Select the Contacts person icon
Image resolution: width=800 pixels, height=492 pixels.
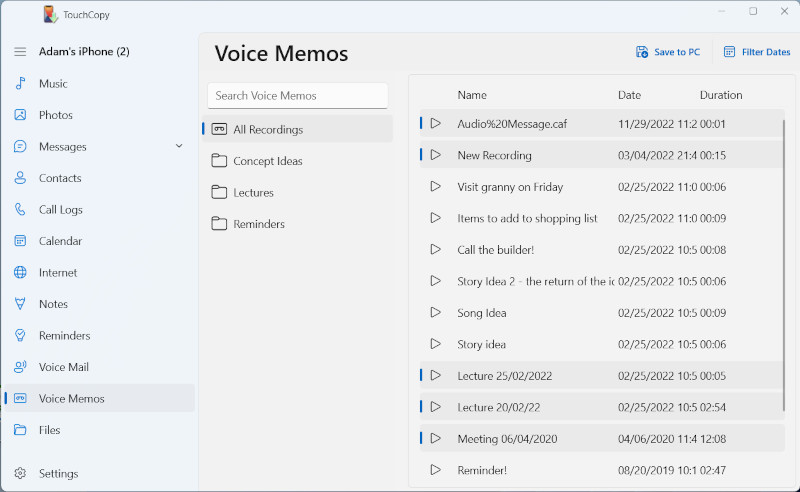point(20,178)
